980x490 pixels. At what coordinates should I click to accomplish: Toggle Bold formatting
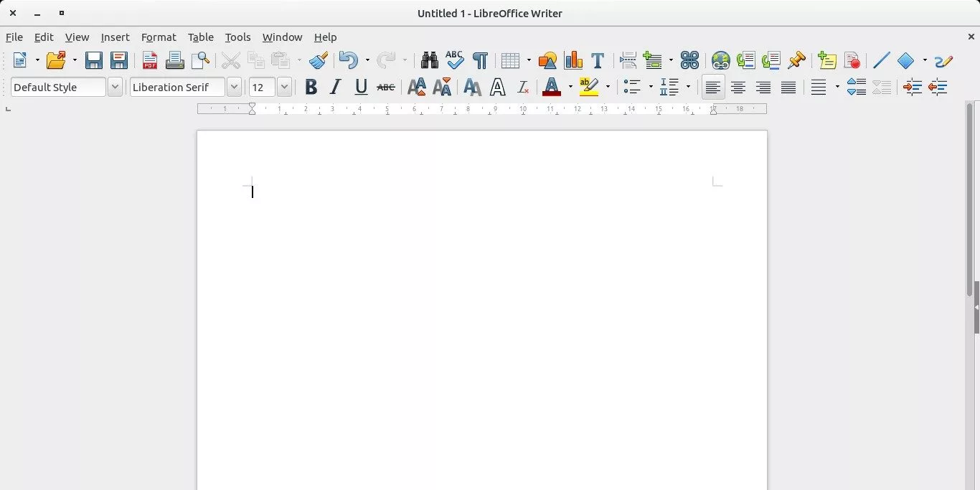click(311, 88)
